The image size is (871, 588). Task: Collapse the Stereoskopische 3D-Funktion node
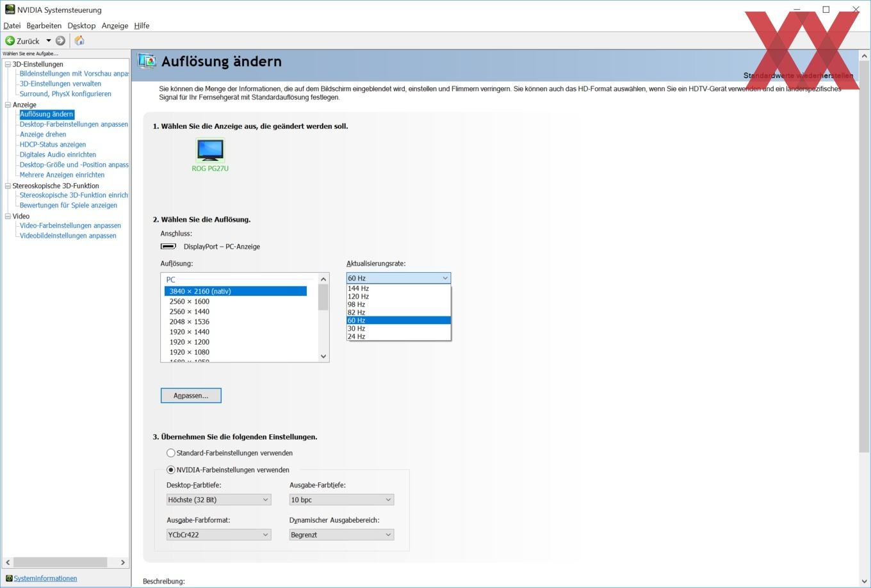click(x=8, y=186)
